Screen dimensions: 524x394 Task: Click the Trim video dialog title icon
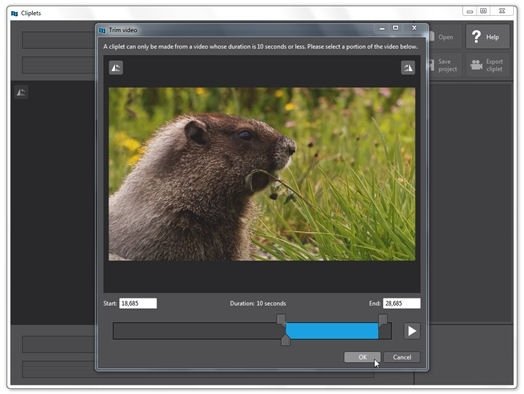click(102, 30)
